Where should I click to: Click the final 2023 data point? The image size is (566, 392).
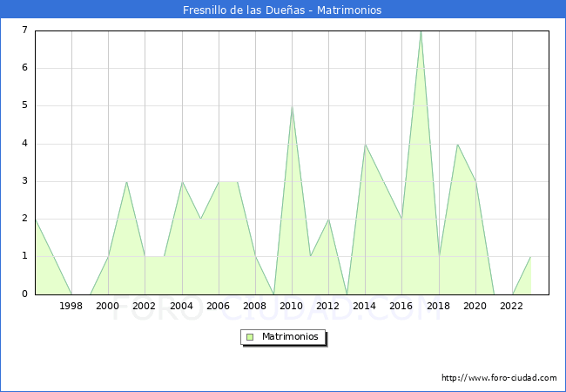point(530,257)
